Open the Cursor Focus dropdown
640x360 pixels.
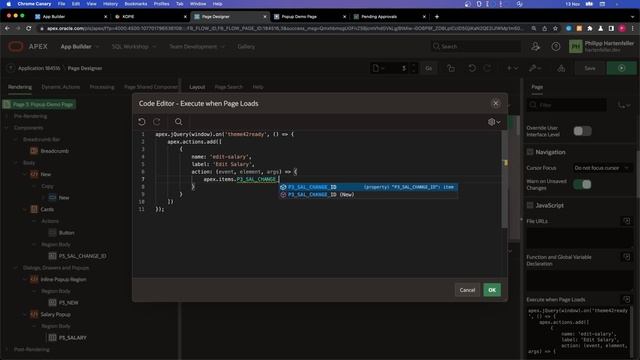pos(602,168)
